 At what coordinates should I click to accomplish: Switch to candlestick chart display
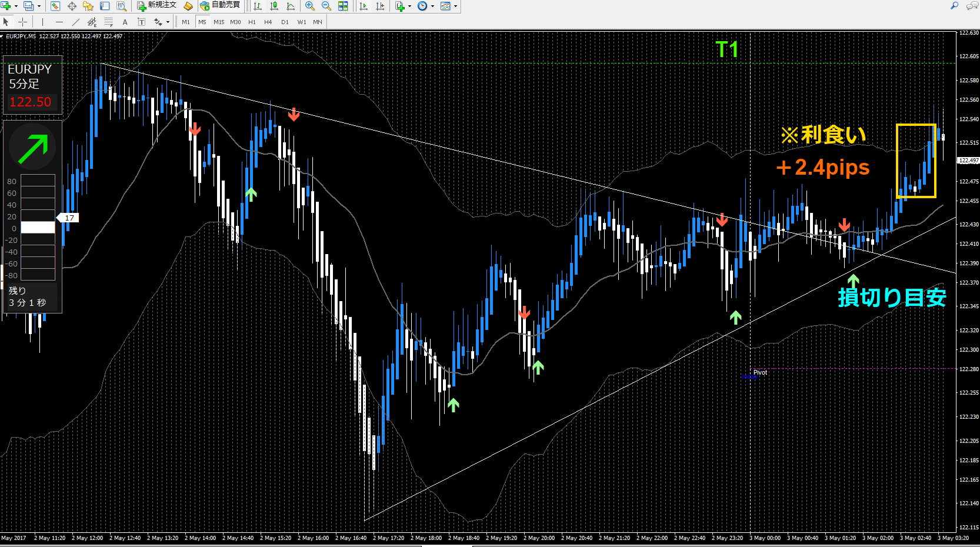coord(274,6)
